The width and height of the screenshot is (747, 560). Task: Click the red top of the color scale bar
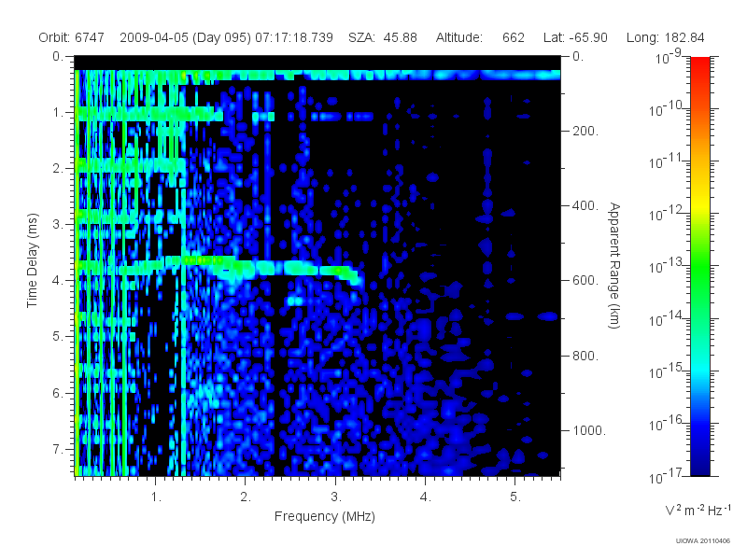tap(699, 64)
